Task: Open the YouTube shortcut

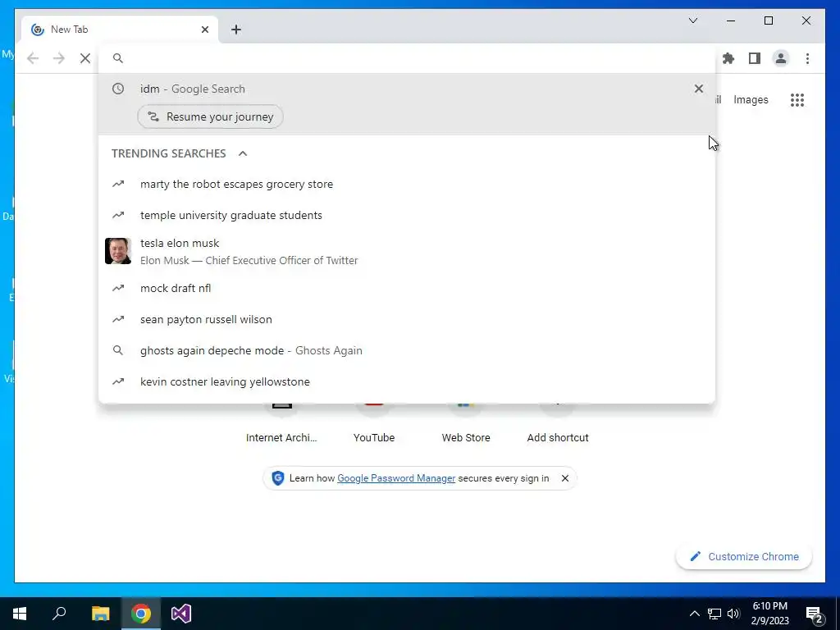Action: tap(374, 438)
